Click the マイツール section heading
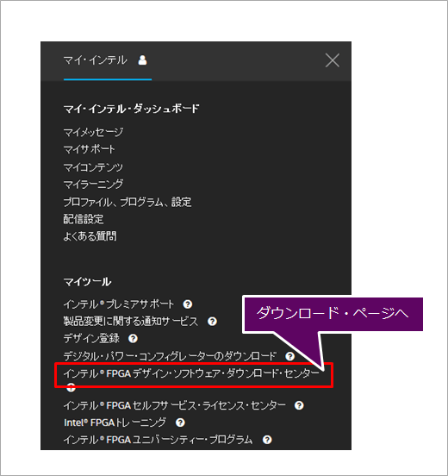 point(87,282)
